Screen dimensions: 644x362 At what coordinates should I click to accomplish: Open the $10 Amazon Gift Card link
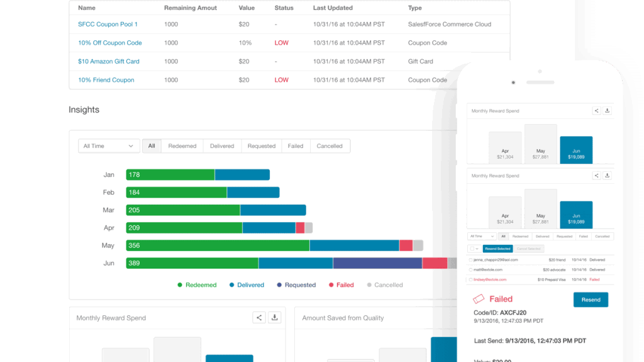108,61
